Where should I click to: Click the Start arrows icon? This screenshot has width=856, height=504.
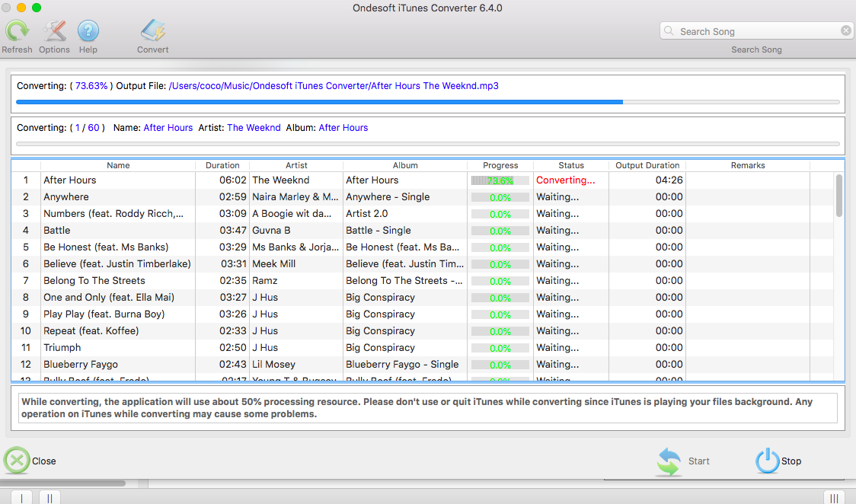tap(669, 461)
